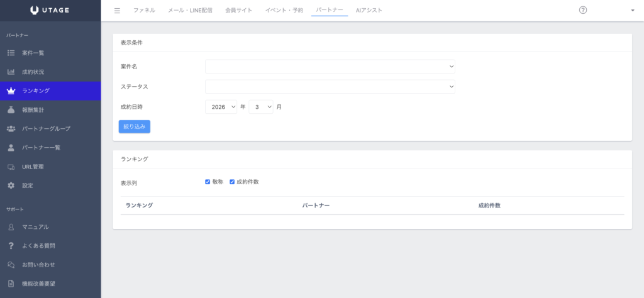Open the 案件名 dropdown

tap(330, 67)
